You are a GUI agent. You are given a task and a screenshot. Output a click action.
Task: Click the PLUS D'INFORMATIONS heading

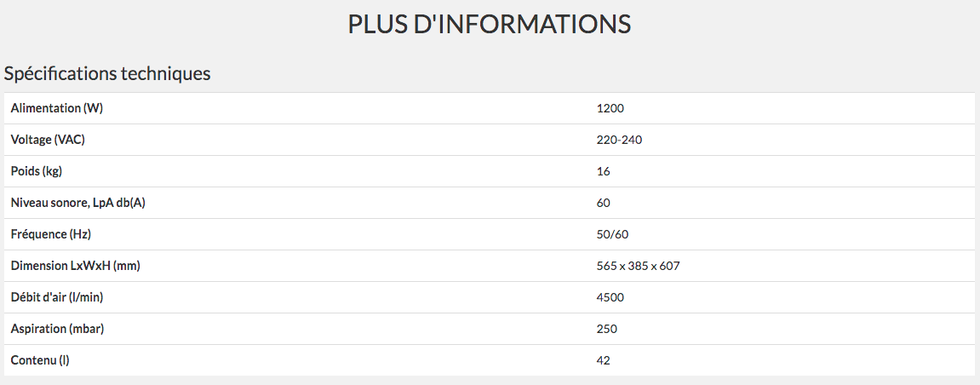pos(490,25)
